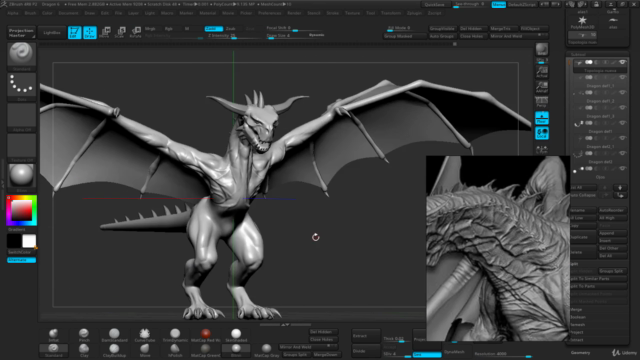The image size is (640, 360).
Task: Select the ClayBuildup brush
Action: [x=114, y=351]
